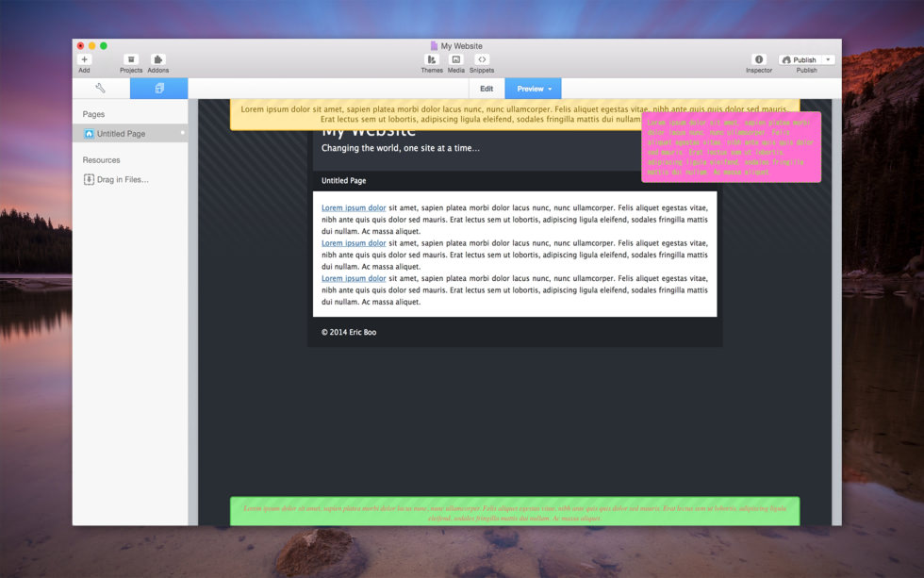The width and height of the screenshot is (924, 578).
Task: Switch to Edit mode
Action: tap(487, 89)
